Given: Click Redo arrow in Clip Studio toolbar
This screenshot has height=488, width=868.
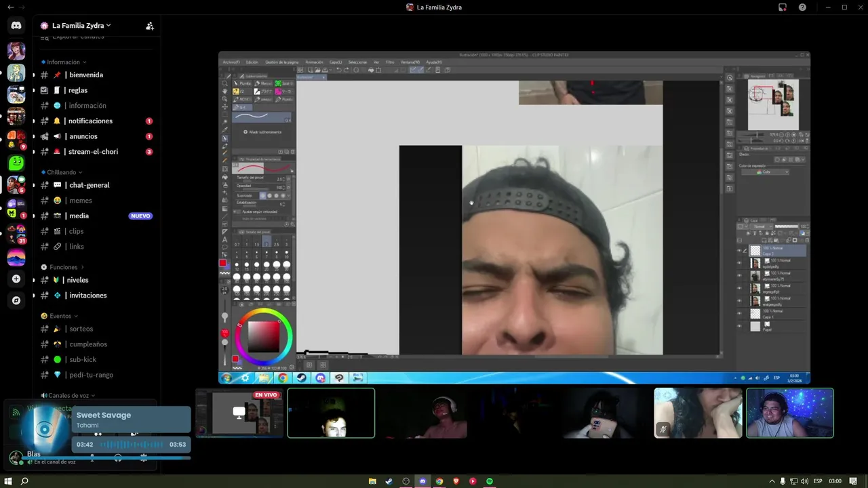Looking at the screenshot, I should 347,70.
